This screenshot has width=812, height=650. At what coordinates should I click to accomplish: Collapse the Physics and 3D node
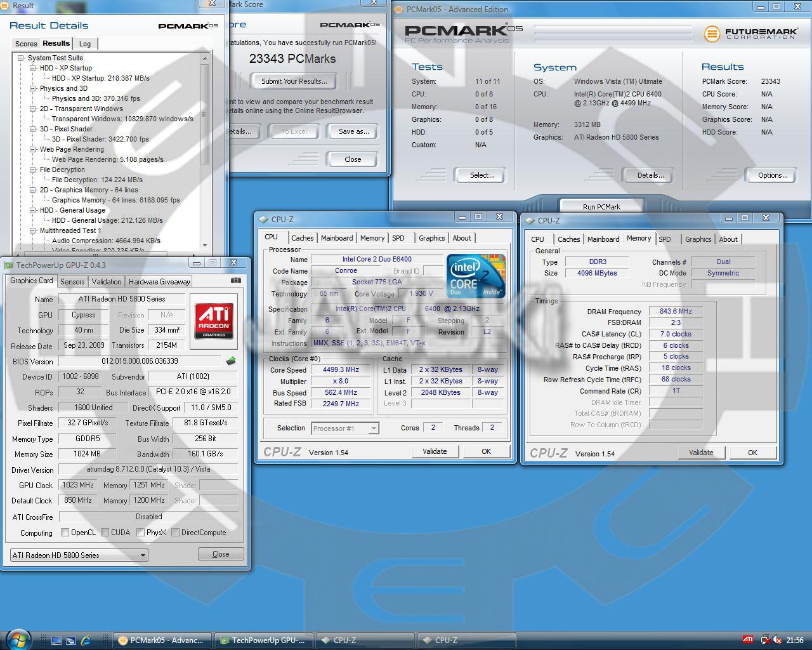(33, 88)
